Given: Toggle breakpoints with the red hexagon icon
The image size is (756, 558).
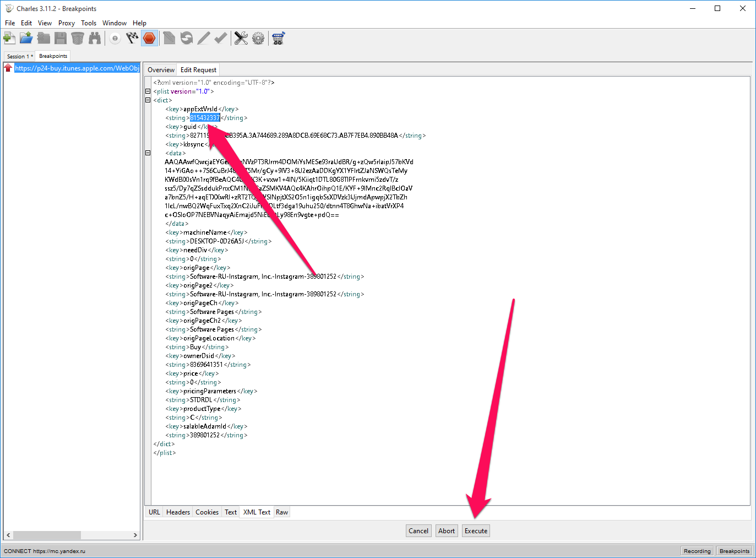Looking at the screenshot, I should (x=149, y=38).
